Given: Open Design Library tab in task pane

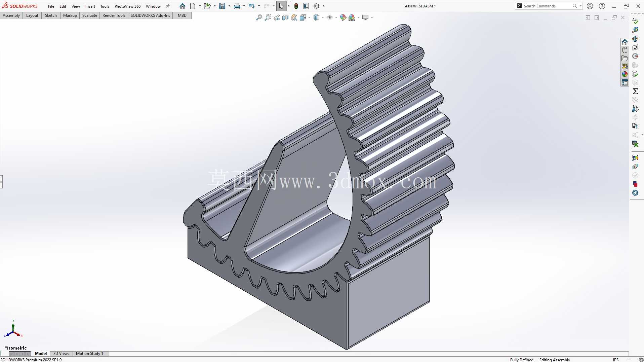Looking at the screenshot, I should (x=625, y=50).
